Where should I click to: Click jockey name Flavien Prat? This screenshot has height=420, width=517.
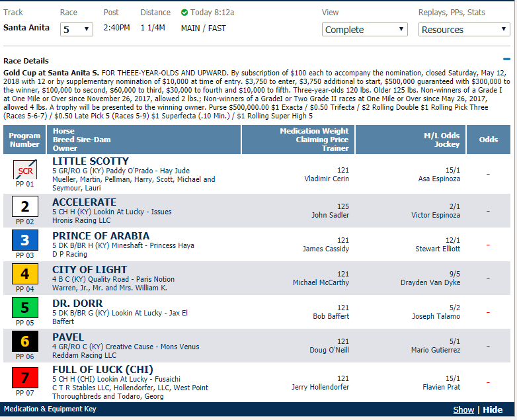[441, 387]
